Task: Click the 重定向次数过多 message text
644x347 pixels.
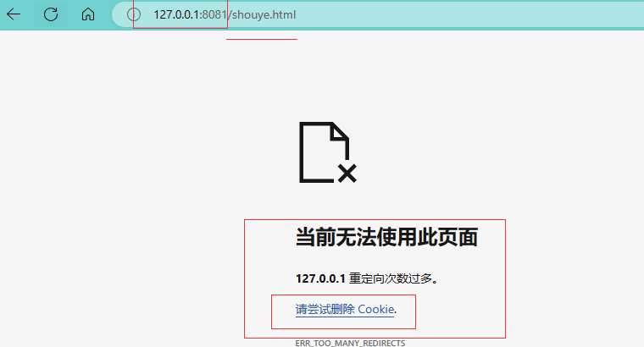Action: coord(390,279)
